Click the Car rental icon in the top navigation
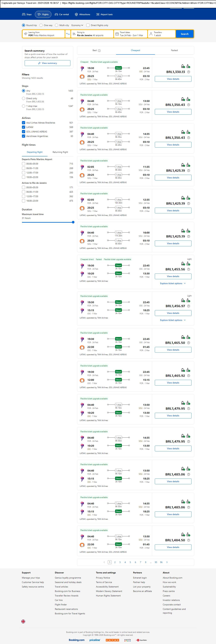This screenshot has width=216, height=644. [56, 15]
